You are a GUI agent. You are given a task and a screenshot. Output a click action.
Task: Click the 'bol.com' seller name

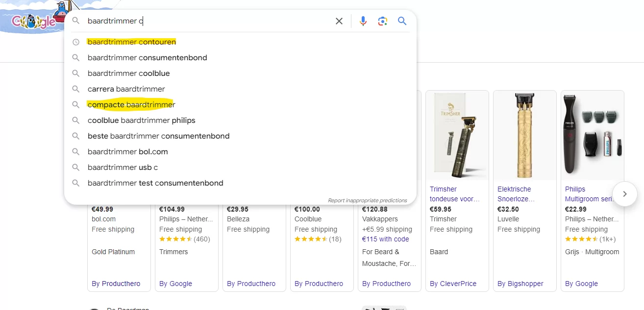(104, 219)
